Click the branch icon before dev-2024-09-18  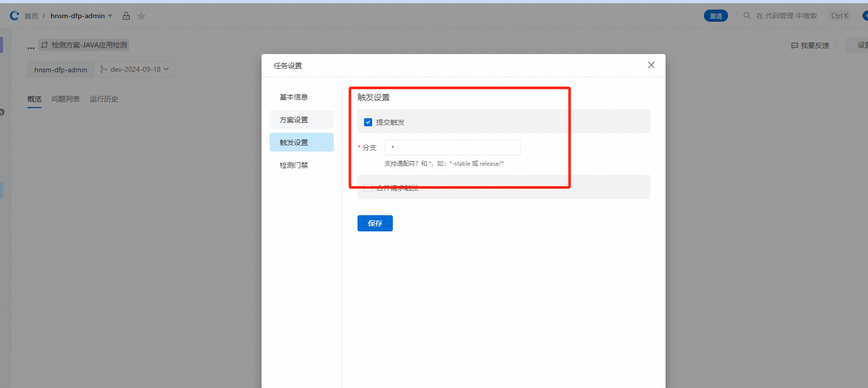[104, 69]
